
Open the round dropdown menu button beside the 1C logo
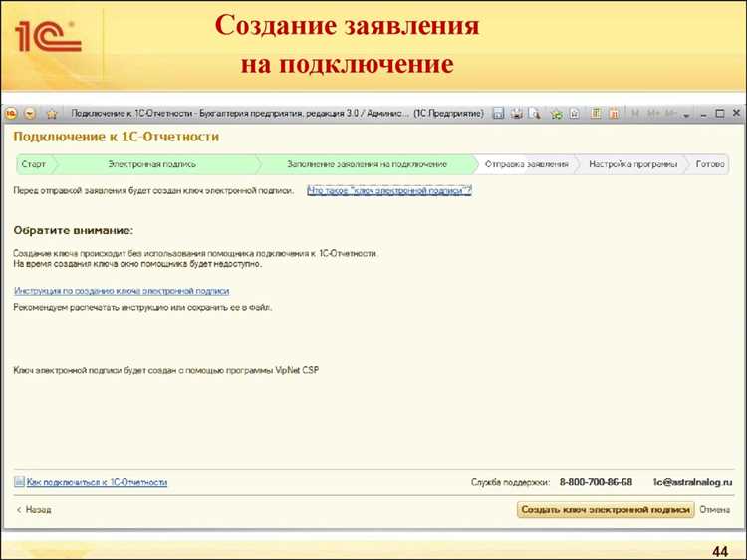coord(30,114)
